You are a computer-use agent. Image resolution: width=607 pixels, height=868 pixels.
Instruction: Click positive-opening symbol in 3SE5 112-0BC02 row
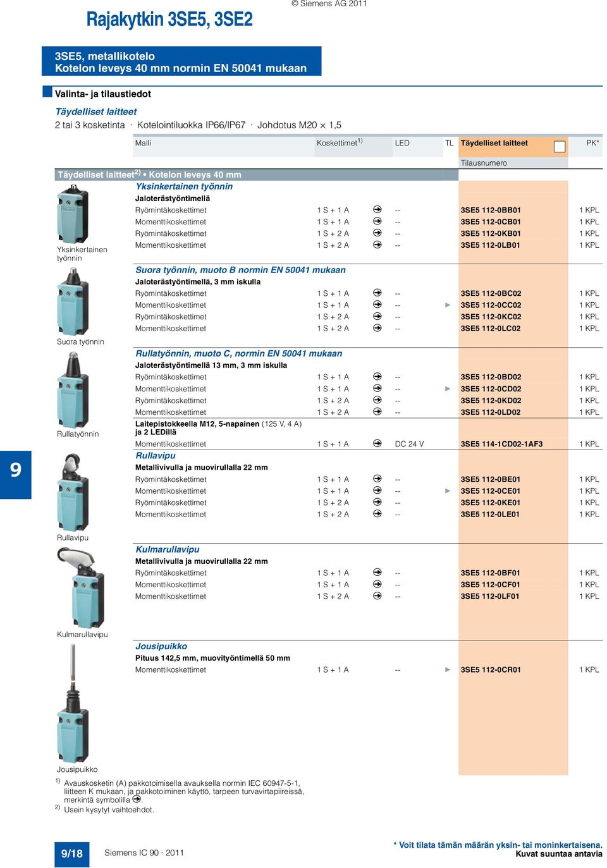[x=377, y=293]
